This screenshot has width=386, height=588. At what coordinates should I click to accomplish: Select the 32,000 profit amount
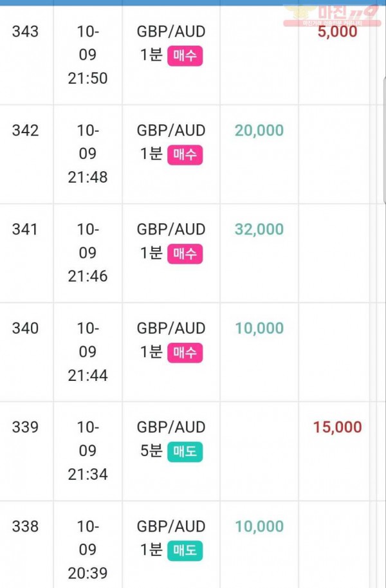[259, 230]
